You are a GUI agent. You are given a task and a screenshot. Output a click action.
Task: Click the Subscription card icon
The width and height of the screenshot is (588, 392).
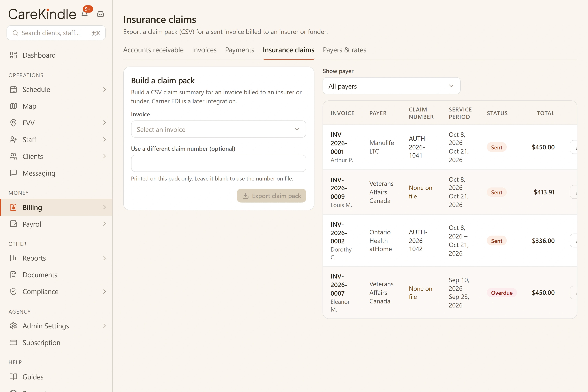coord(13,343)
